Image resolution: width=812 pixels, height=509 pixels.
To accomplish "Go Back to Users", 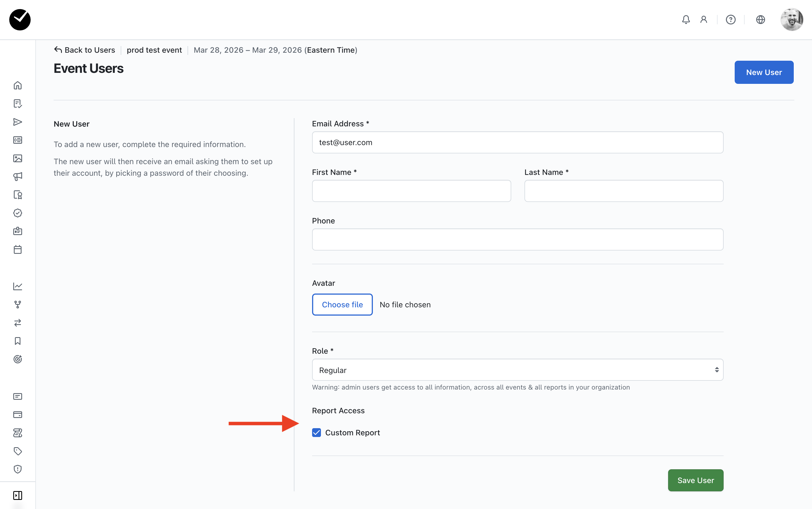I will (85, 50).
